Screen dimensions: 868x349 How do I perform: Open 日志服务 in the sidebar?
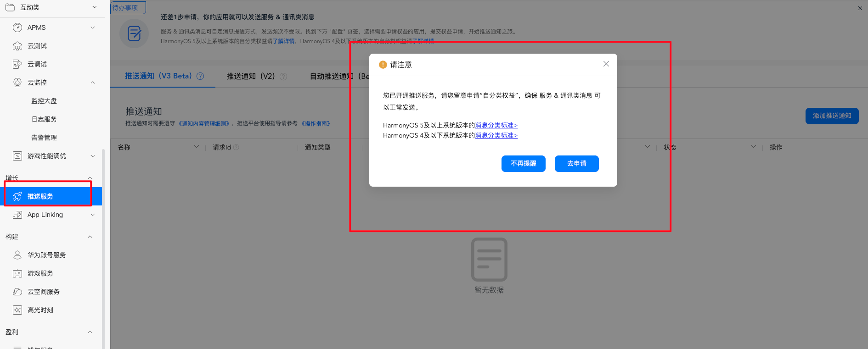(44, 119)
